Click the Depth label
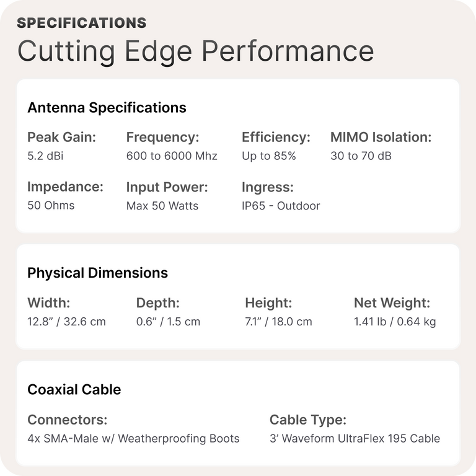The image size is (476, 476). coord(157,303)
